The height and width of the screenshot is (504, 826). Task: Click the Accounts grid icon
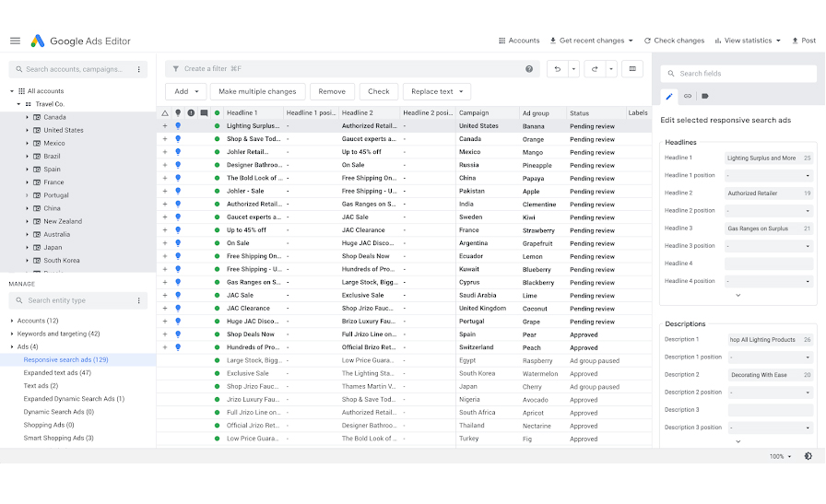coord(501,41)
